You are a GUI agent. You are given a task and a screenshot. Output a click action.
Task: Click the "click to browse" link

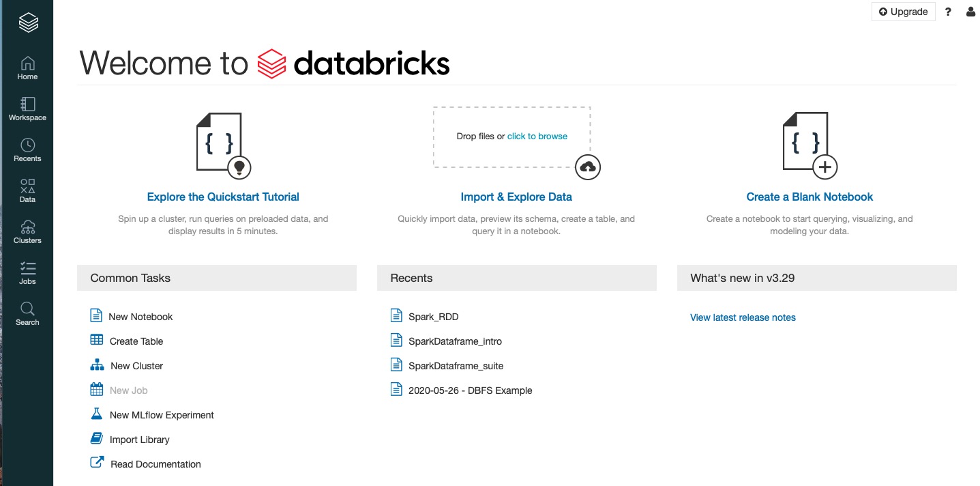pyautogui.click(x=537, y=137)
